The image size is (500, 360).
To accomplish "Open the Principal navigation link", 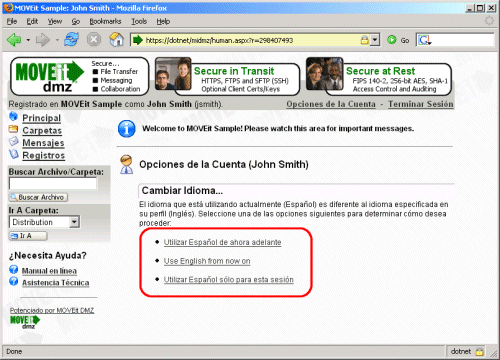I will [41, 118].
